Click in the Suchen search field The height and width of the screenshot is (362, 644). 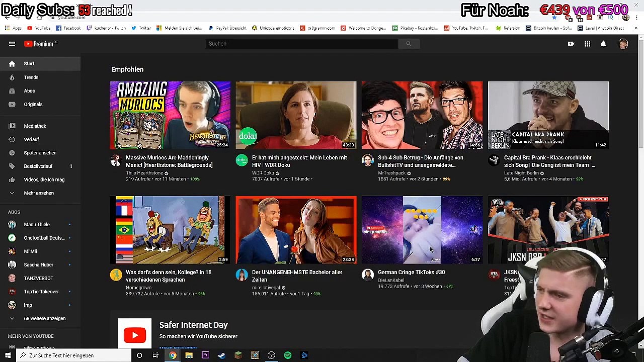click(x=302, y=44)
